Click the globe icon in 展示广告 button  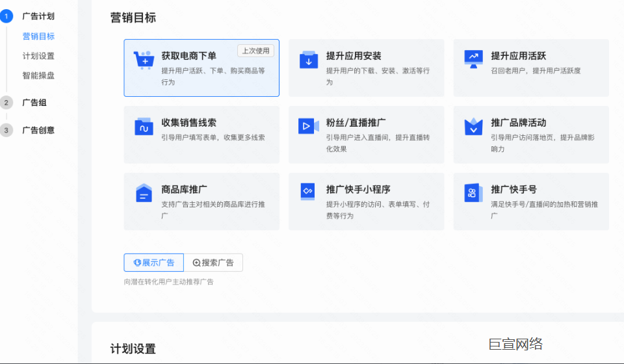[x=137, y=263]
